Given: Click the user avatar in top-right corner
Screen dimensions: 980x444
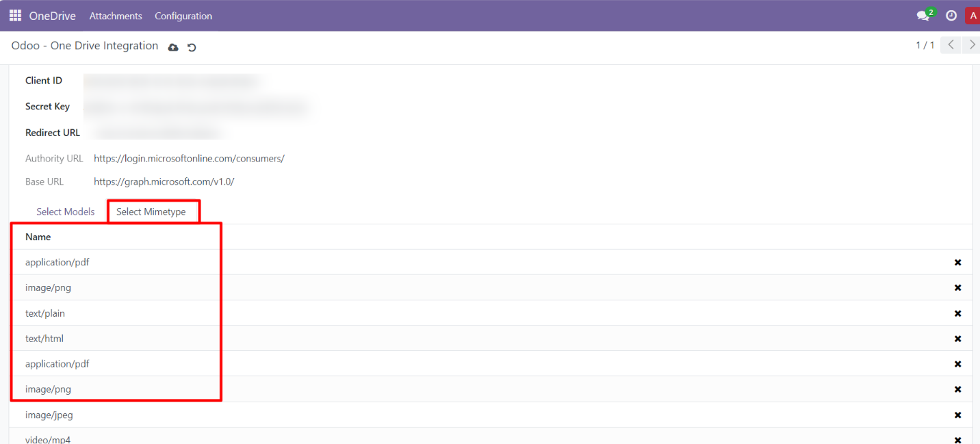Looking at the screenshot, I should 972,14.
